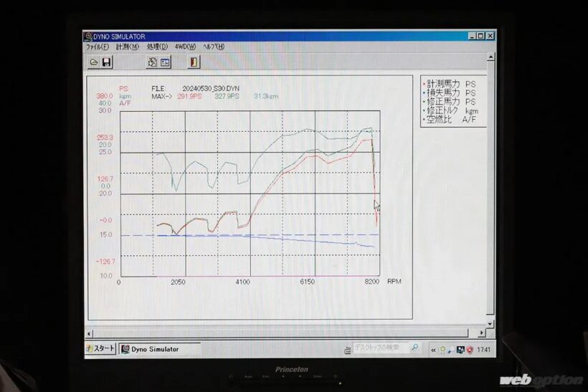Click the data table view toolbar icon
588x392 pixels.
pyautogui.click(x=165, y=62)
